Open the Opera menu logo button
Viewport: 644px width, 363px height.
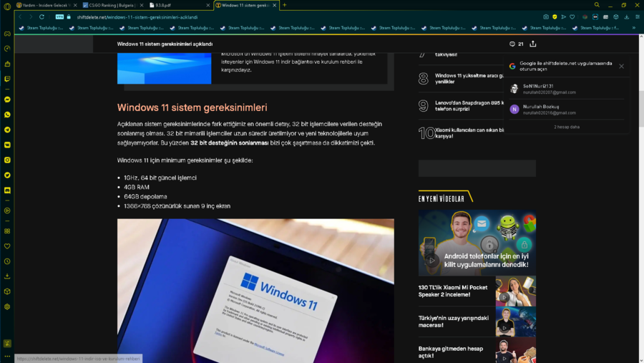[7, 6]
